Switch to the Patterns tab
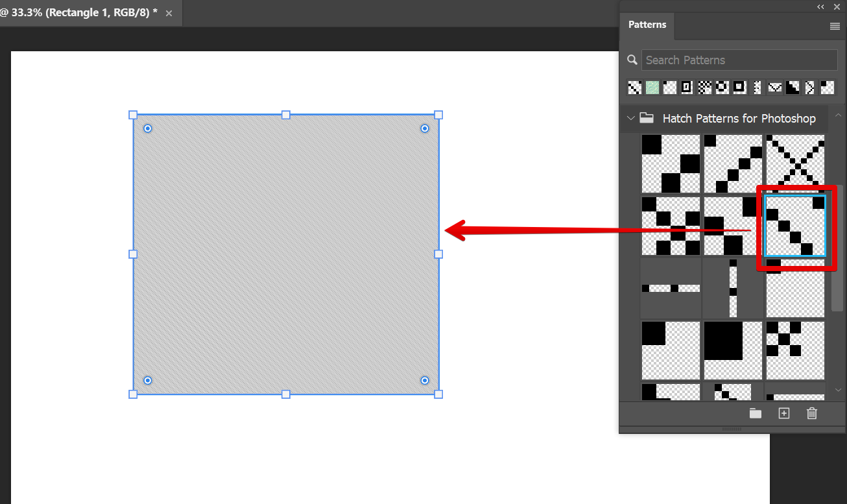This screenshot has width=847, height=504. (647, 25)
